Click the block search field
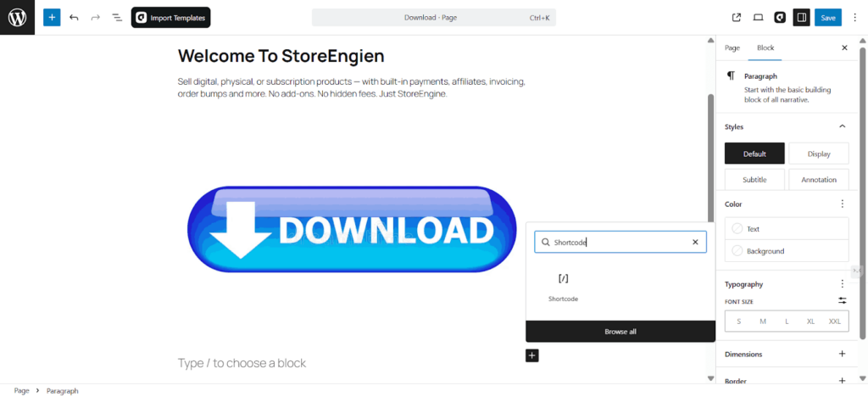Viewport: 868px width, 397px height. [x=620, y=242]
